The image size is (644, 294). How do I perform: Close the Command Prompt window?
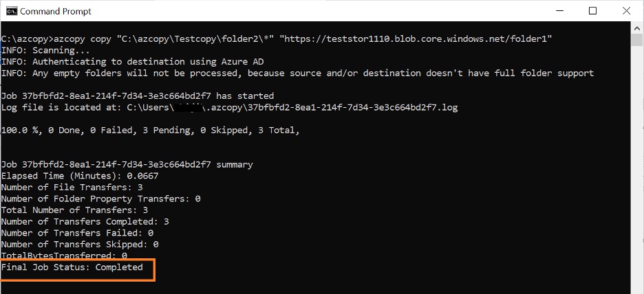click(x=625, y=11)
